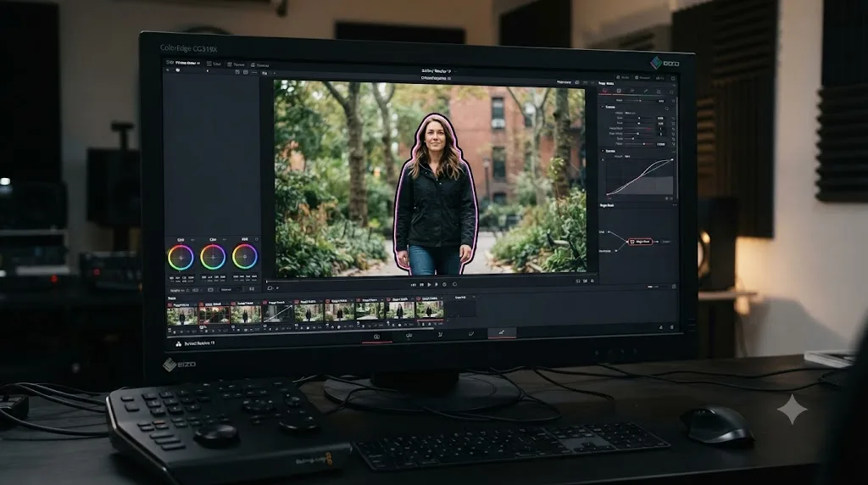Viewport: 868px width, 485px height.
Task: Click the third item in top-left toolbar
Action: click(236, 64)
